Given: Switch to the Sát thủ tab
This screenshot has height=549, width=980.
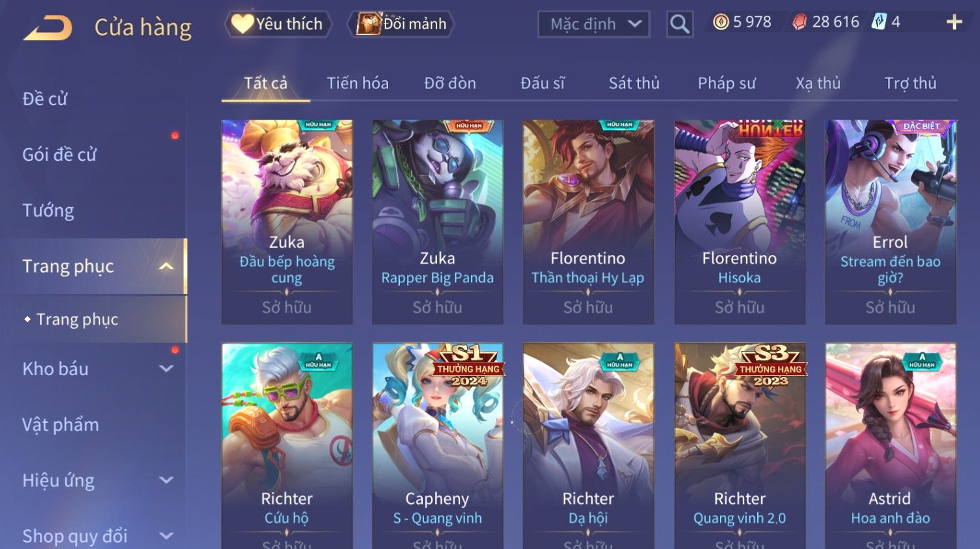Looking at the screenshot, I should [x=634, y=83].
